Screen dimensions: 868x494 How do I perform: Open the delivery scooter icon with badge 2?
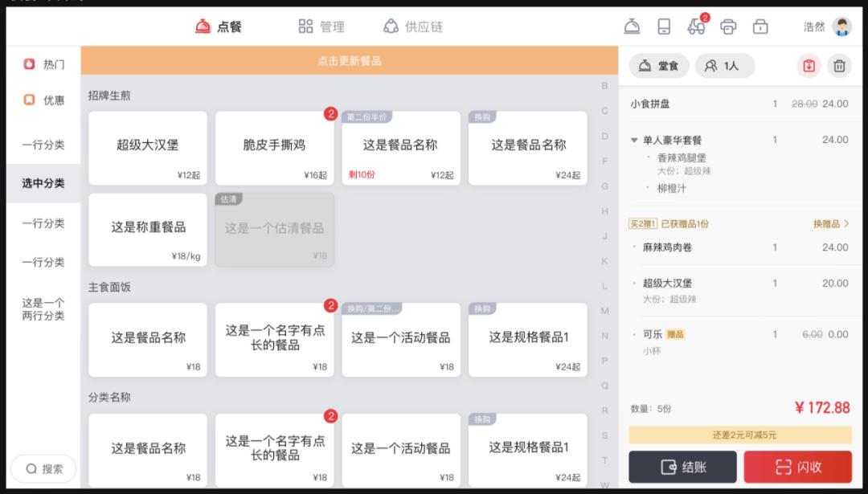pyautogui.click(x=696, y=26)
